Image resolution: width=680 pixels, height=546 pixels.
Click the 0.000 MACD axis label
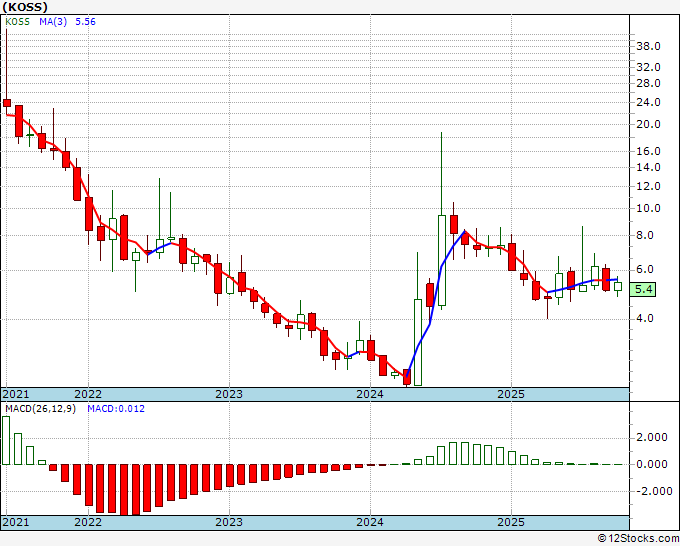(651, 464)
